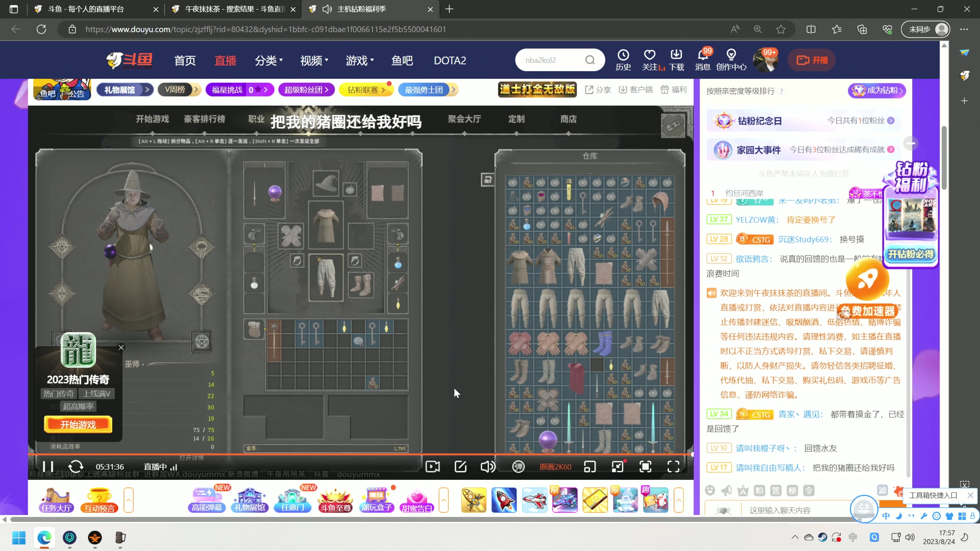Viewport: 980px width, 551px height.
Task: Enter full screen video mode
Action: [673, 466]
